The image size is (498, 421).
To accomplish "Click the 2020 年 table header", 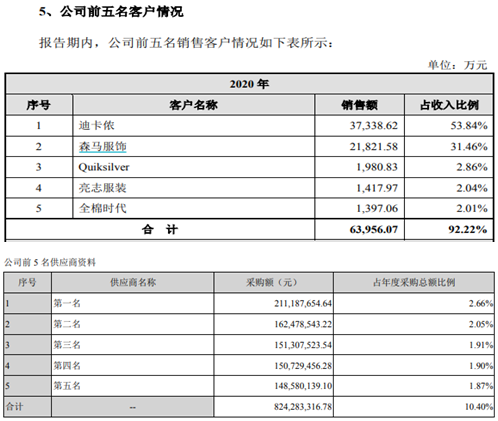I will (249, 84).
